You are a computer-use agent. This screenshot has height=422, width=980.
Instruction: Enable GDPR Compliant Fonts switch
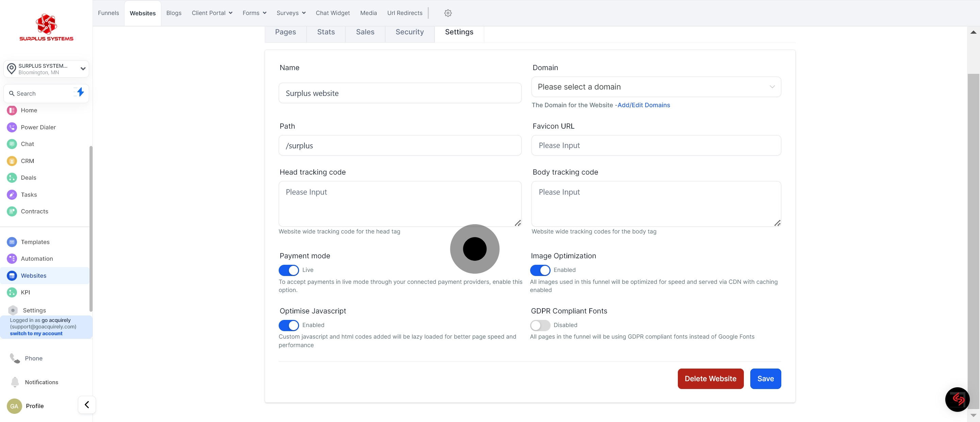coord(540,325)
